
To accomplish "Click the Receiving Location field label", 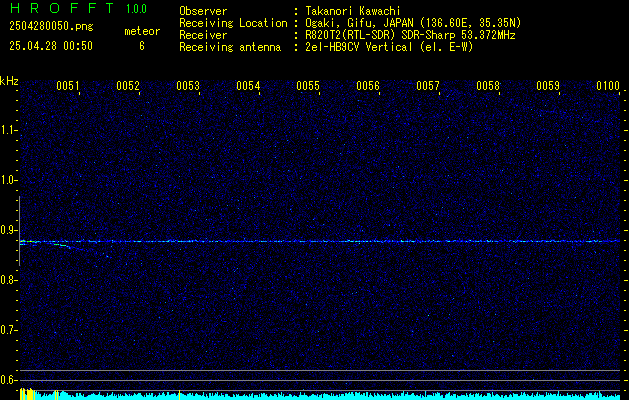I will 233,23.
